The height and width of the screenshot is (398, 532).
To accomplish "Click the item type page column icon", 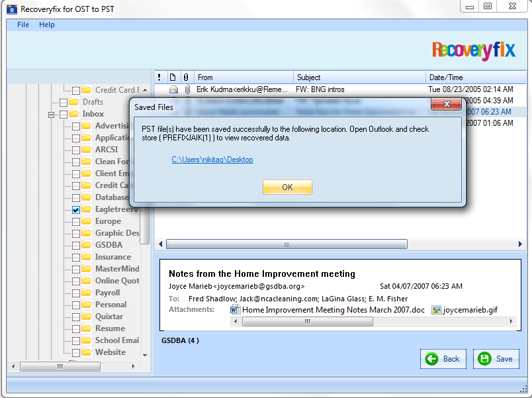I will point(173,77).
